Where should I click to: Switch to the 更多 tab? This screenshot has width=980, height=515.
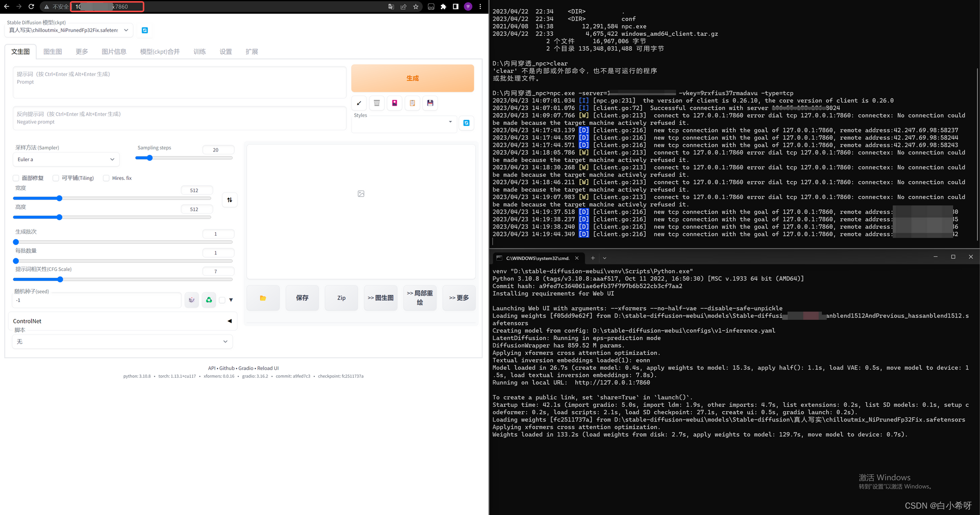[82, 51]
